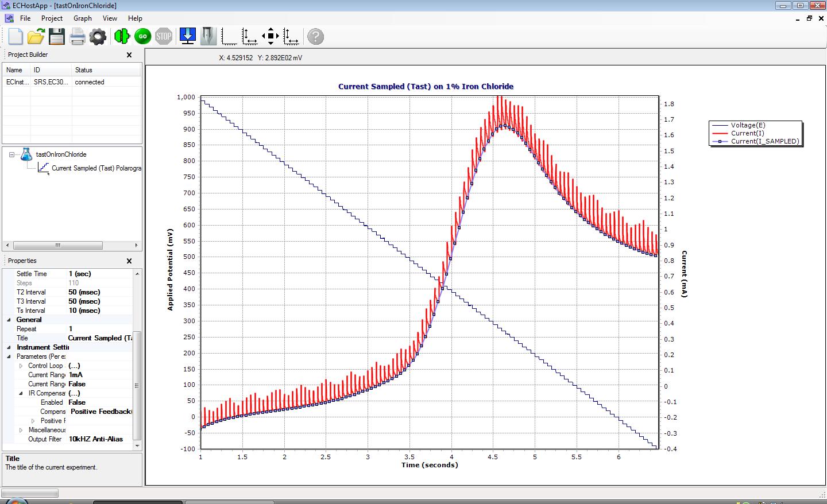Select tastOnIronChloride project node
The image size is (827, 504).
coord(61,154)
